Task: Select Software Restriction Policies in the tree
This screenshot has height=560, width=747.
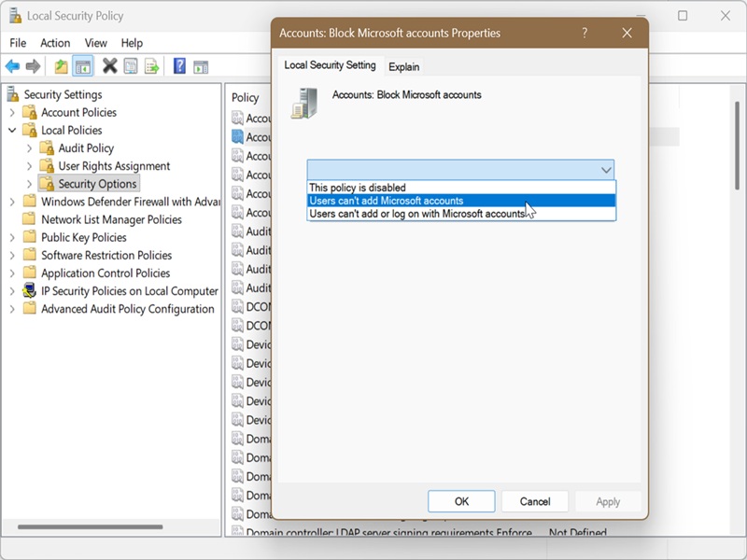Action: [x=106, y=255]
